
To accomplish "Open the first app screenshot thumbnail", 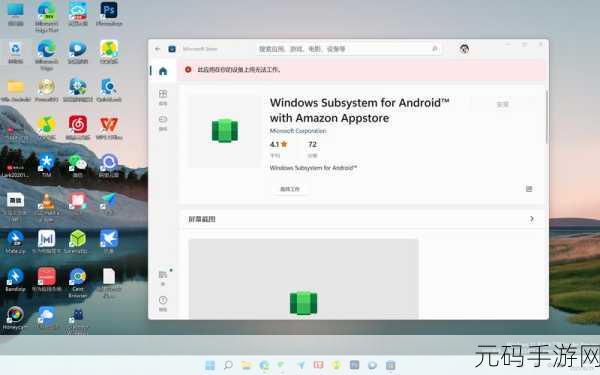I will pyautogui.click(x=303, y=279).
